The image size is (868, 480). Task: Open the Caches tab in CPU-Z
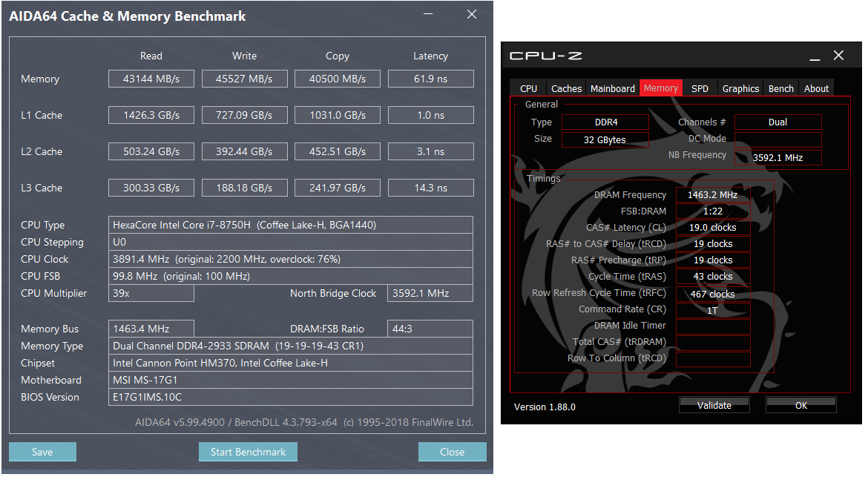tap(566, 88)
